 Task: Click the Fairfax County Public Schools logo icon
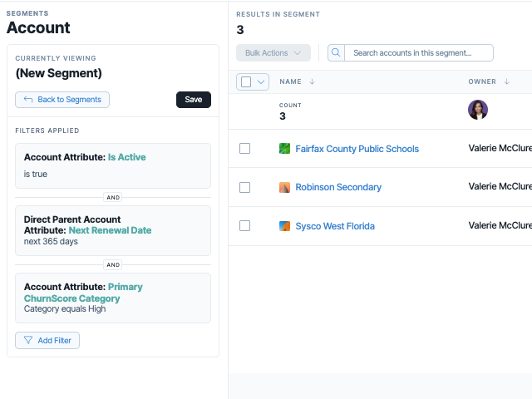[x=284, y=149]
